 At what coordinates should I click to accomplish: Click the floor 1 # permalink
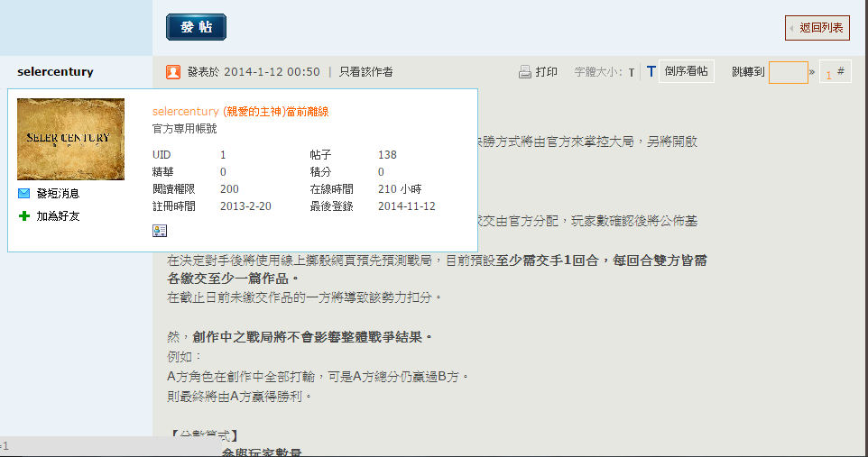point(835,72)
